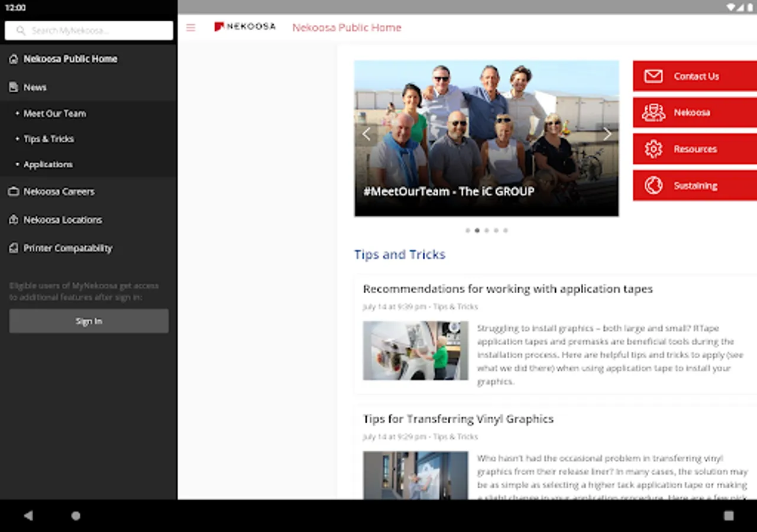The image size is (757, 532).
Task: Click the Eligible users of MyNekoosa note
Action: (84, 291)
